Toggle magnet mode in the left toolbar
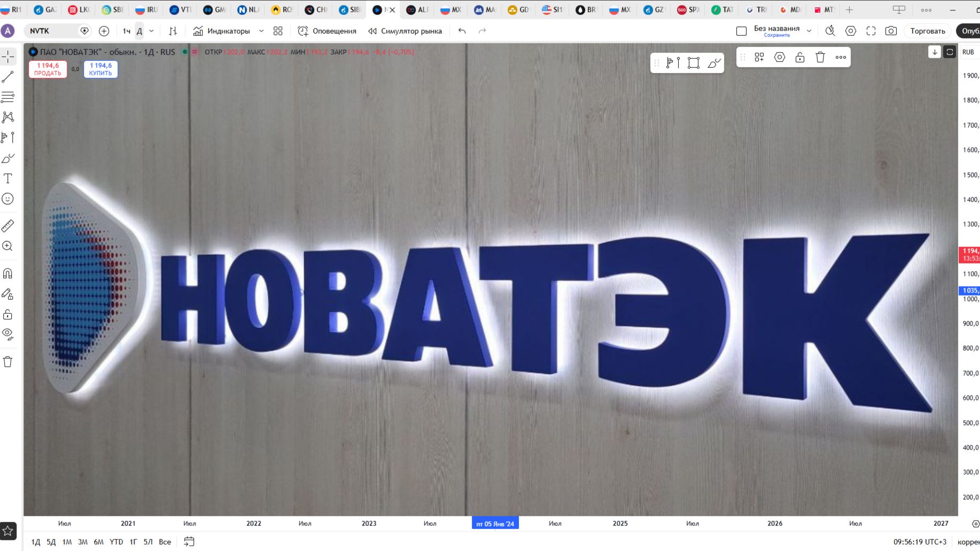Image resolution: width=980 pixels, height=551 pixels. point(8,273)
